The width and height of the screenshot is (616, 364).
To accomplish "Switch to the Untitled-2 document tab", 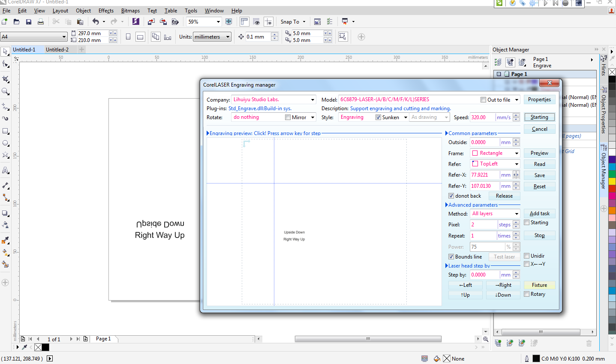I will click(57, 50).
